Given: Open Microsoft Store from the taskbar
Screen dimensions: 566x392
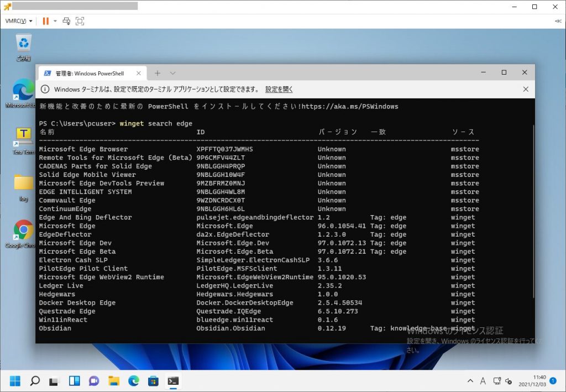Looking at the screenshot, I should [x=153, y=381].
